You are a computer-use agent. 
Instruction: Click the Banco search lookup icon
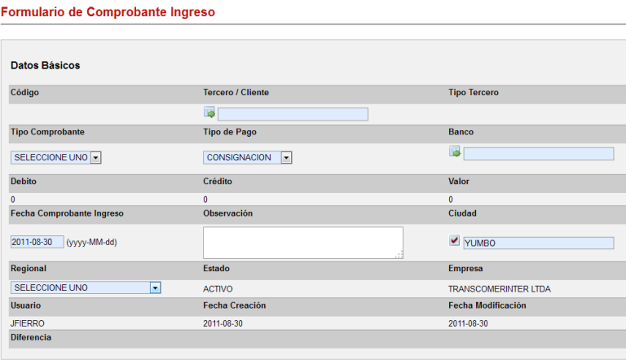pos(455,151)
